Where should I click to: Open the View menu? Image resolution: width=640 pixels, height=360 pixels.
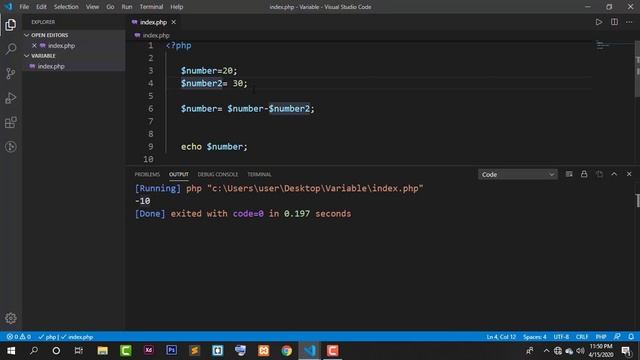pos(92,7)
